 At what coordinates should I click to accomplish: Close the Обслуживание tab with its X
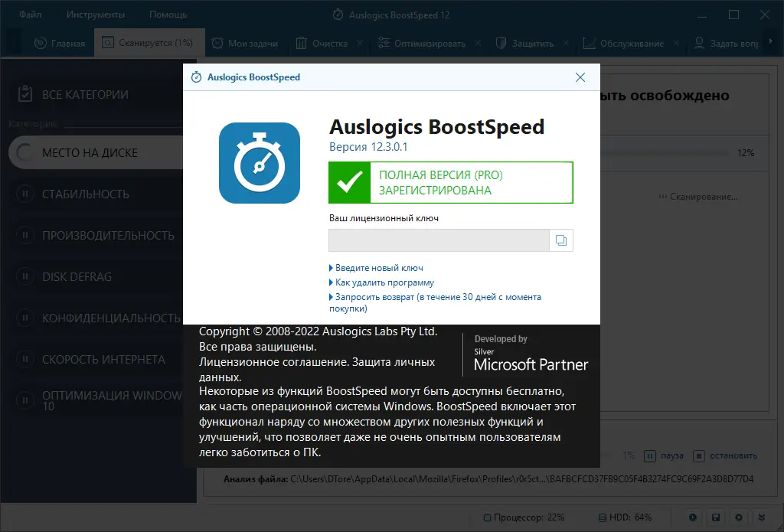(677, 43)
